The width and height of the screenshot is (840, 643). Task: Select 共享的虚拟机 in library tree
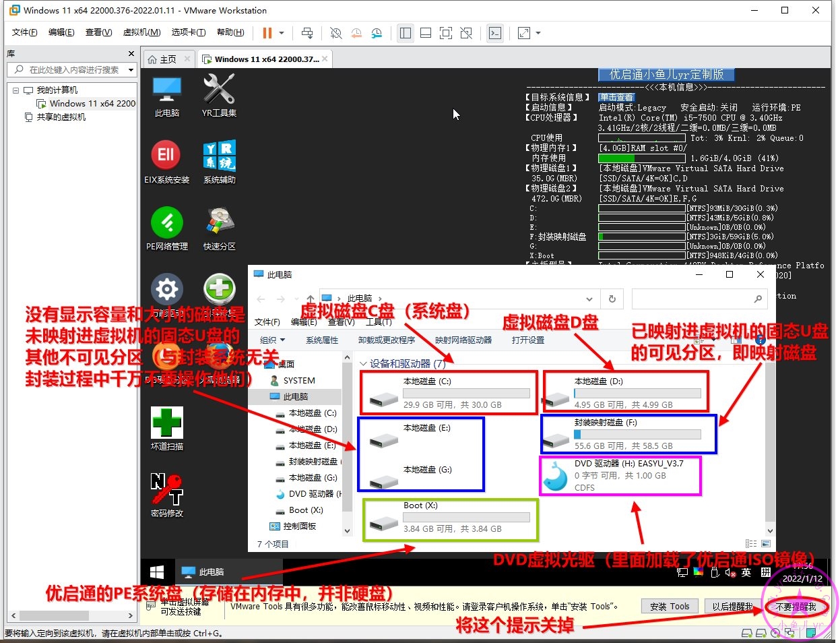[x=55, y=117]
